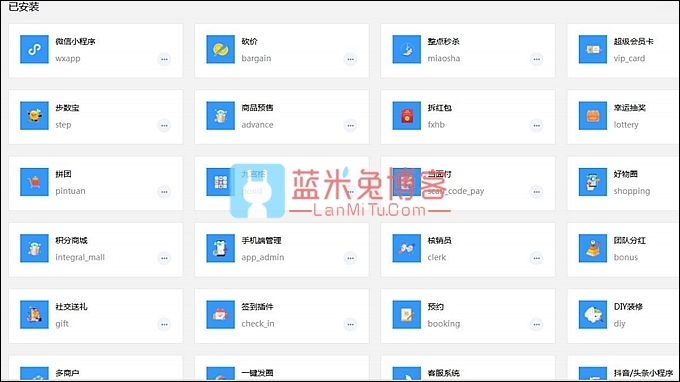680x382 pixels.
Task: Click the 预约 plugin title
Action: pos(435,307)
